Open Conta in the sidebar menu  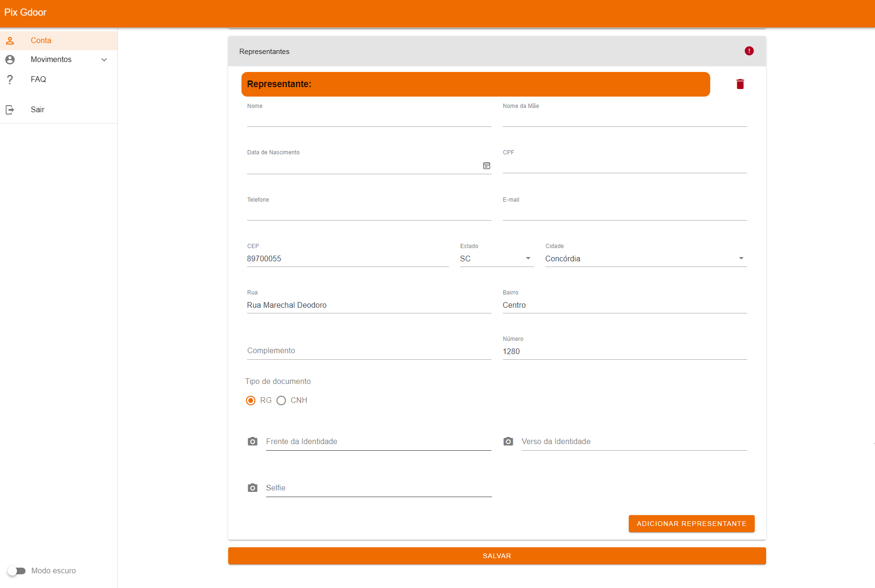[59, 41]
